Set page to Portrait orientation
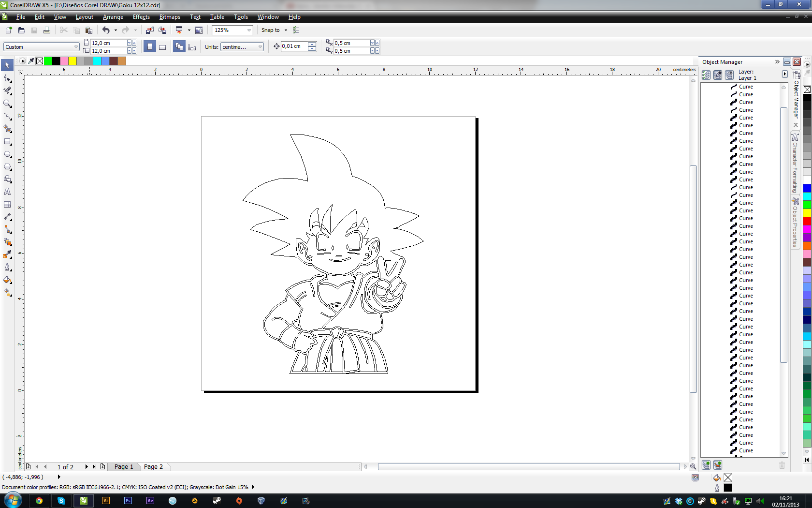 point(150,47)
